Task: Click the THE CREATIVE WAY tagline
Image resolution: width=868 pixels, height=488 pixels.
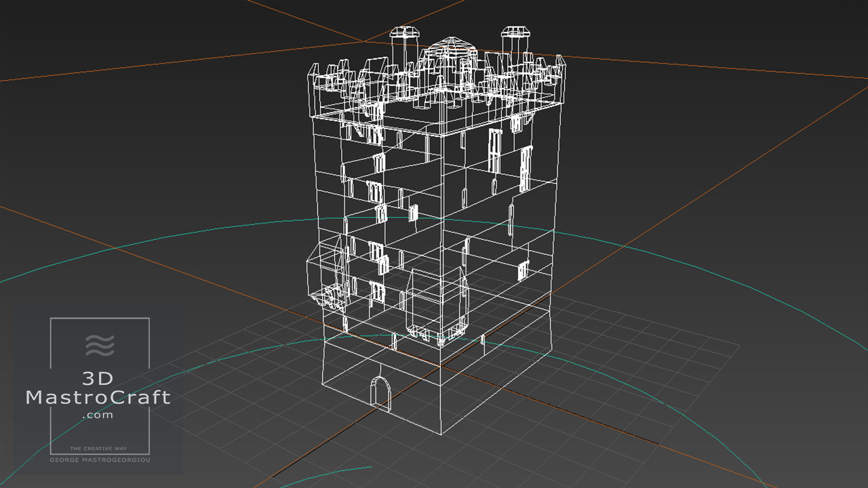Action: tap(99, 449)
